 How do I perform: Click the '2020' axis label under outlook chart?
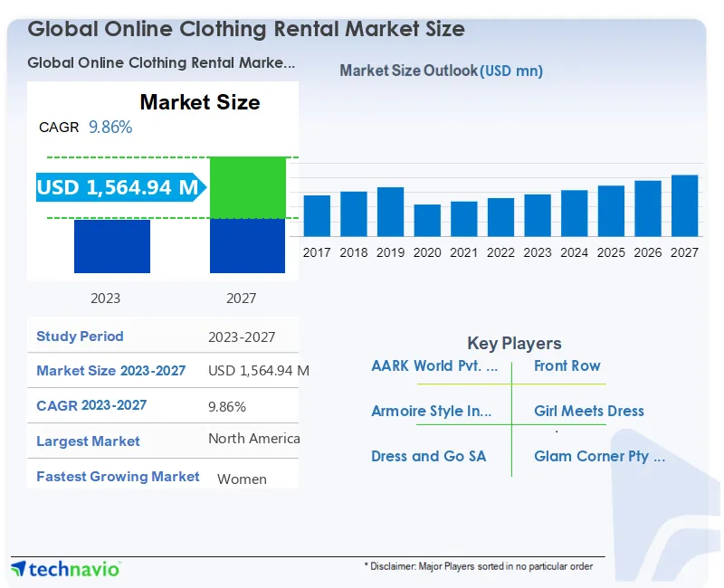pyautogui.click(x=427, y=252)
